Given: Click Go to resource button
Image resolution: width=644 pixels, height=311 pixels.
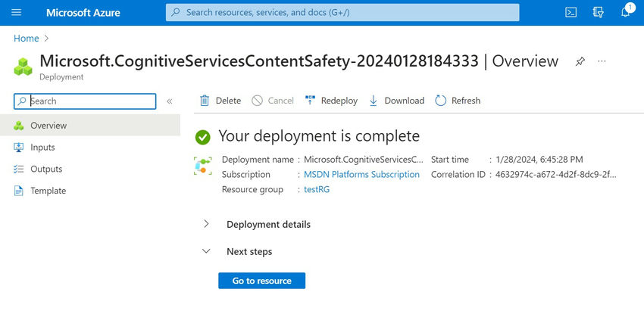Looking at the screenshot, I should pyautogui.click(x=261, y=281).
